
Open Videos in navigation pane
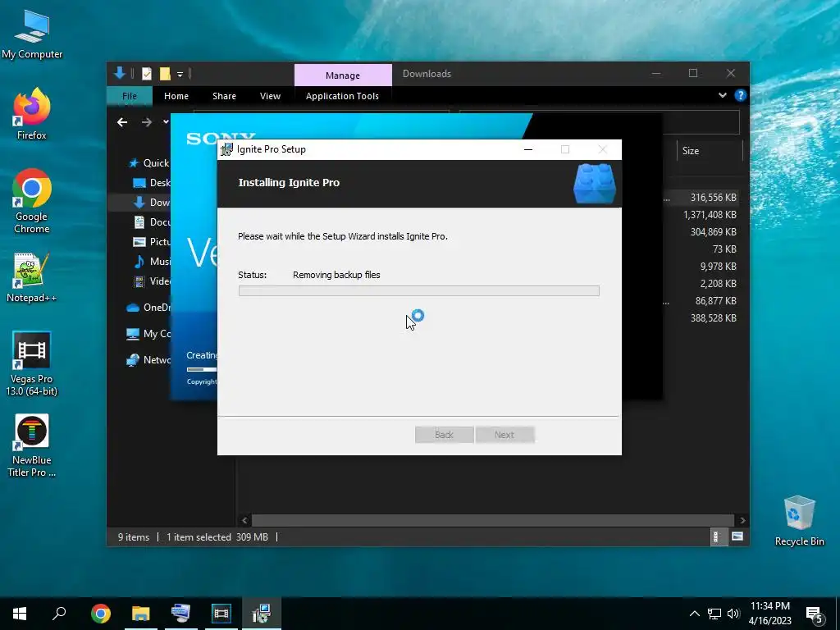[x=152, y=281]
